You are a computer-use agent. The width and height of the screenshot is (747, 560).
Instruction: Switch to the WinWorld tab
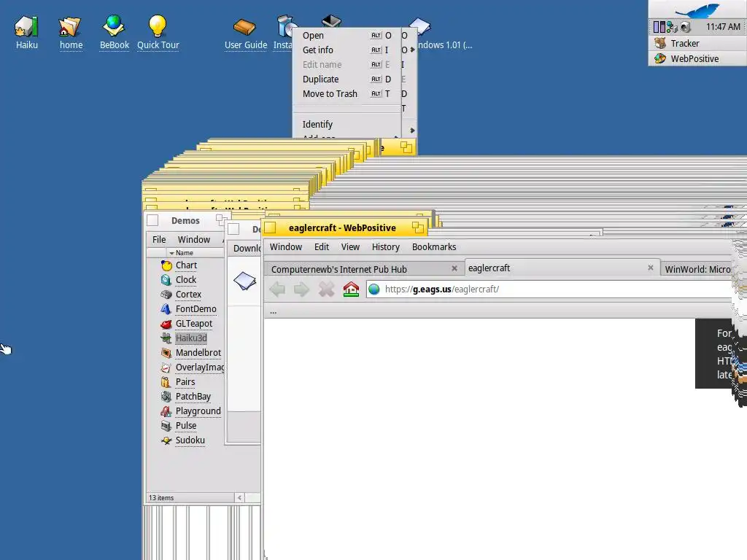tap(697, 269)
